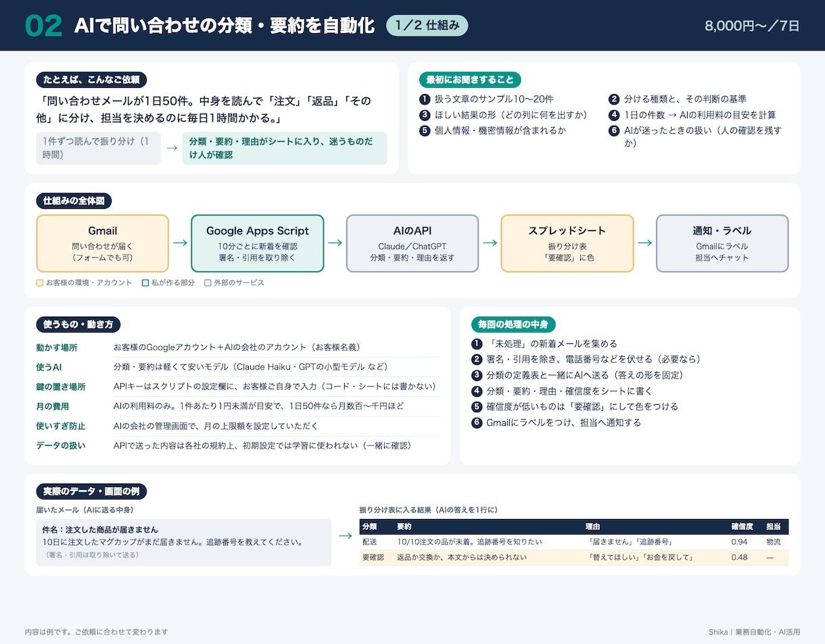Screen dimensions: 825x644
Task: Click step "「未処理」の新着メールを集める"
Action: (552, 343)
